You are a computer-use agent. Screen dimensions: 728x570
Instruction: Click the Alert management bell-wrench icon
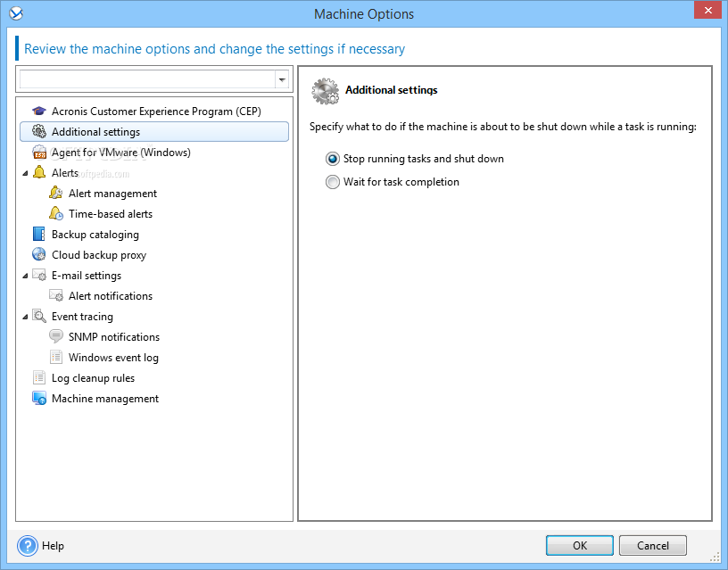pyautogui.click(x=56, y=193)
